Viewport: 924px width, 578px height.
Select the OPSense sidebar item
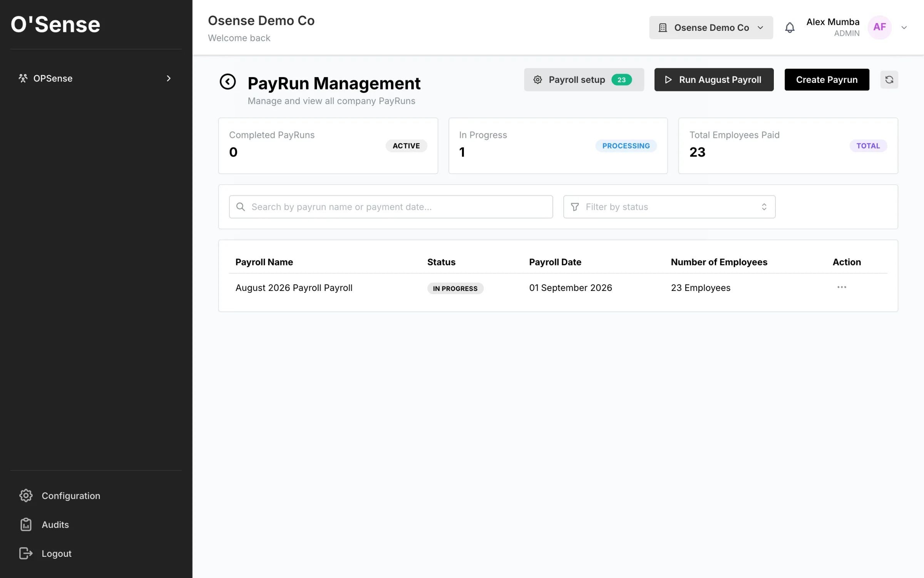point(95,78)
